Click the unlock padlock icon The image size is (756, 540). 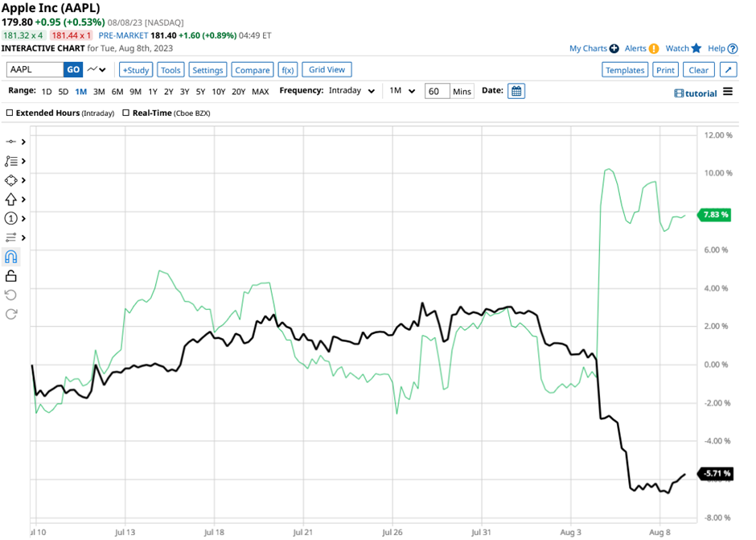pyautogui.click(x=11, y=276)
